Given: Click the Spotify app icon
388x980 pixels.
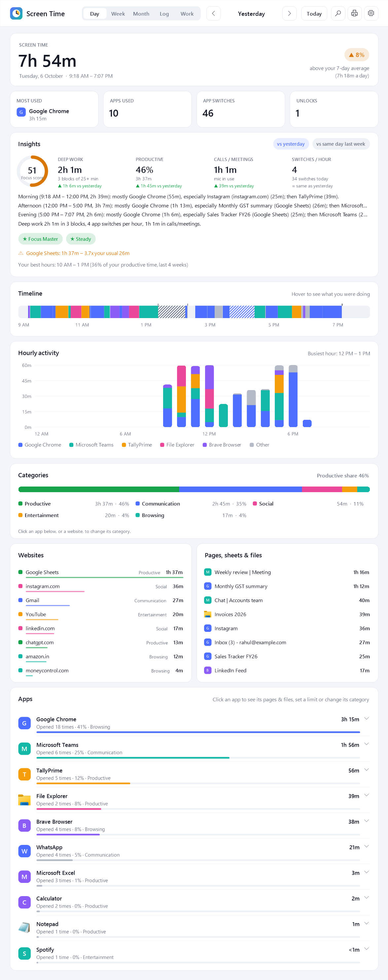Looking at the screenshot, I should pyautogui.click(x=24, y=953).
